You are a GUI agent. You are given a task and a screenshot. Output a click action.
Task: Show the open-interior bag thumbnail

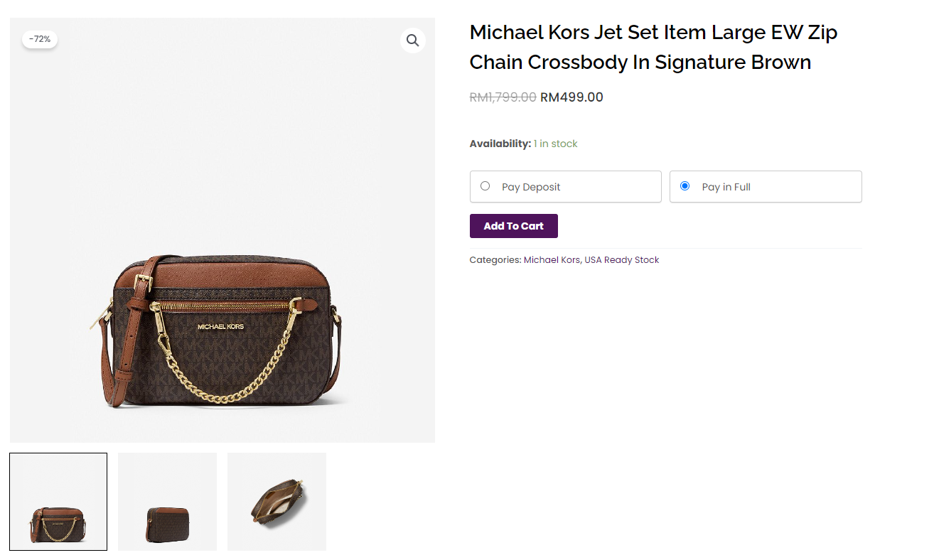277,502
